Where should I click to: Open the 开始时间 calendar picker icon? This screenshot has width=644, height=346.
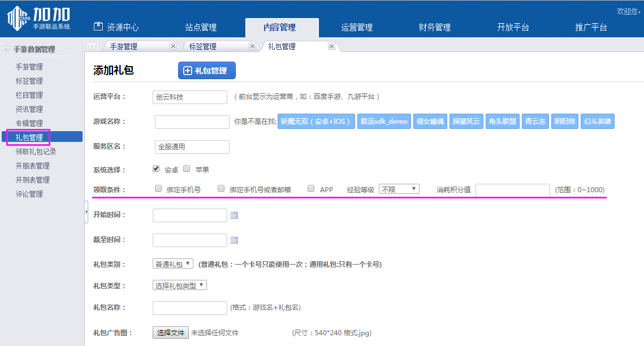(234, 215)
